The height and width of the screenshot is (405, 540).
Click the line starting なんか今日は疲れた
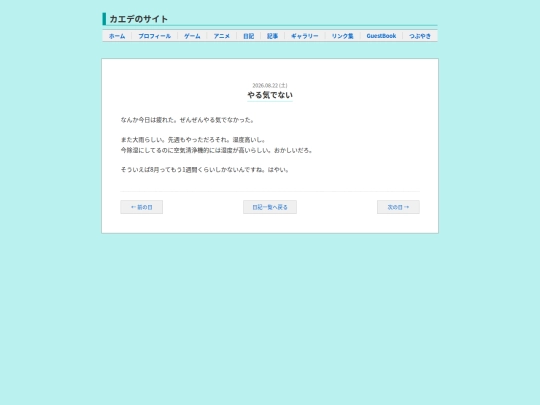(188, 120)
